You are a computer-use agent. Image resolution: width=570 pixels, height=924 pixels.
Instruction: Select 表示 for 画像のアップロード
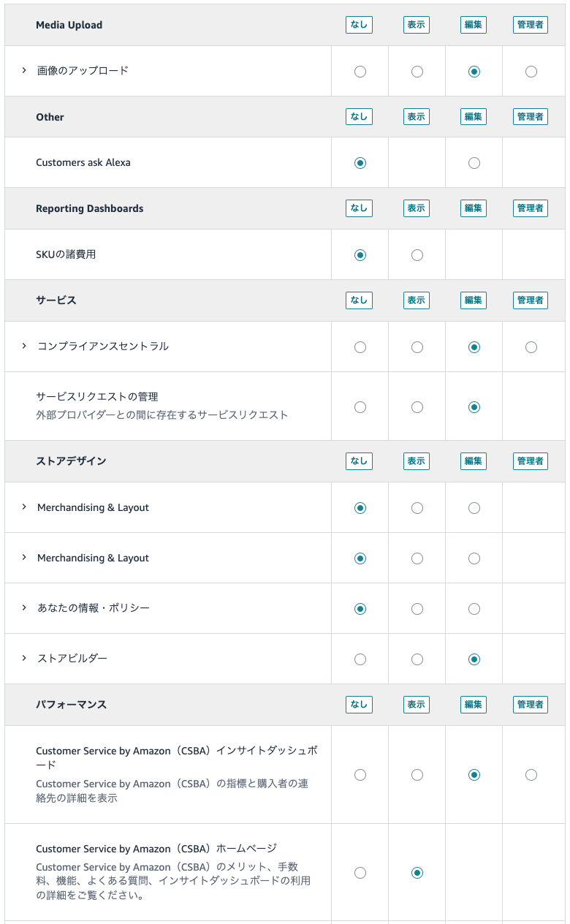[x=417, y=72]
